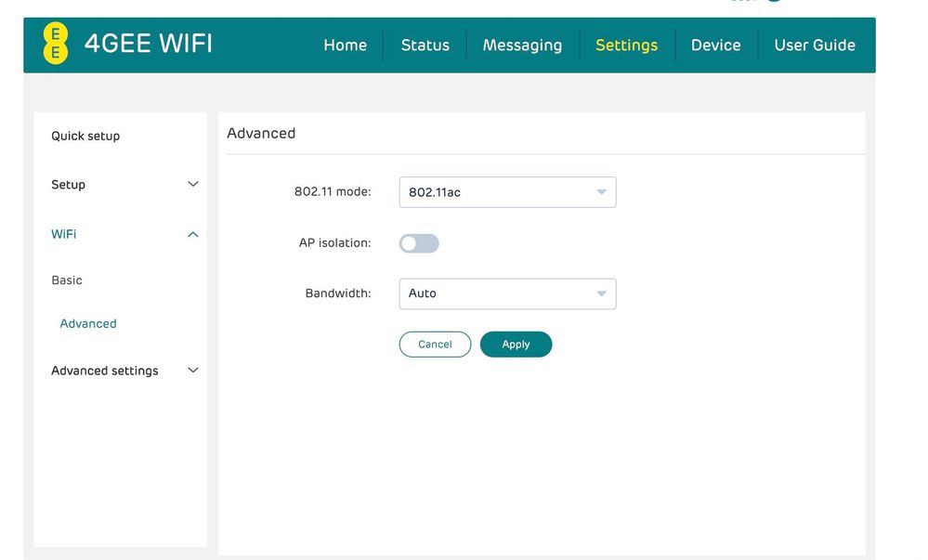
Task: Click the EE logo icon
Action: click(x=56, y=44)
